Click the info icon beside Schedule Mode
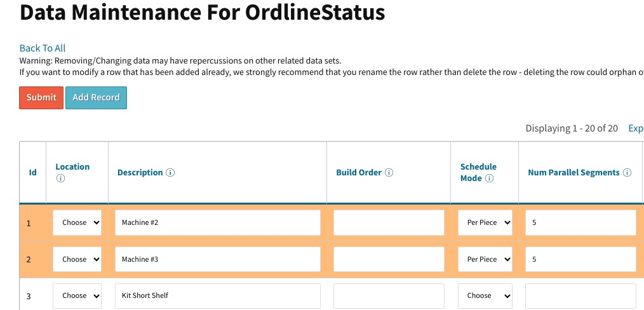 489,179
